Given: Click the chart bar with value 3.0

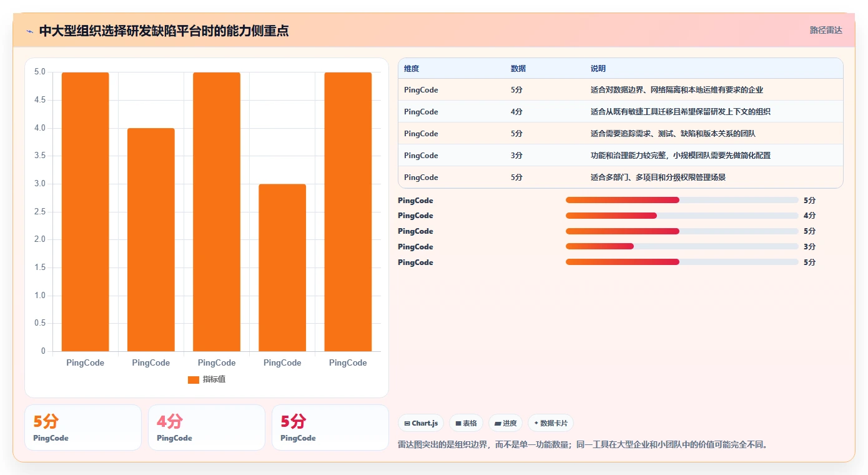Looking at the screenshot, I should click(282, 267).
